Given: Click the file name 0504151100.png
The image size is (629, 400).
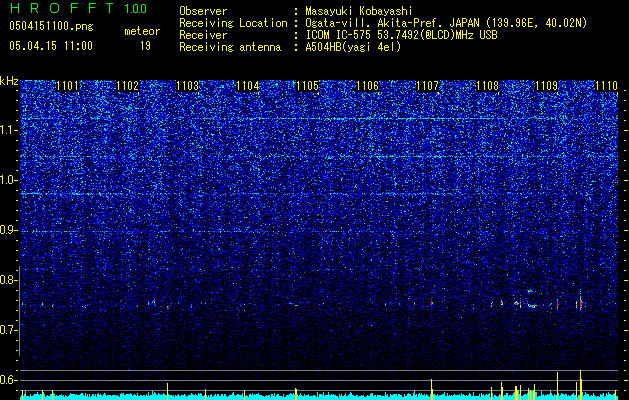Looking at the screenshot, I should click(51, 26).
